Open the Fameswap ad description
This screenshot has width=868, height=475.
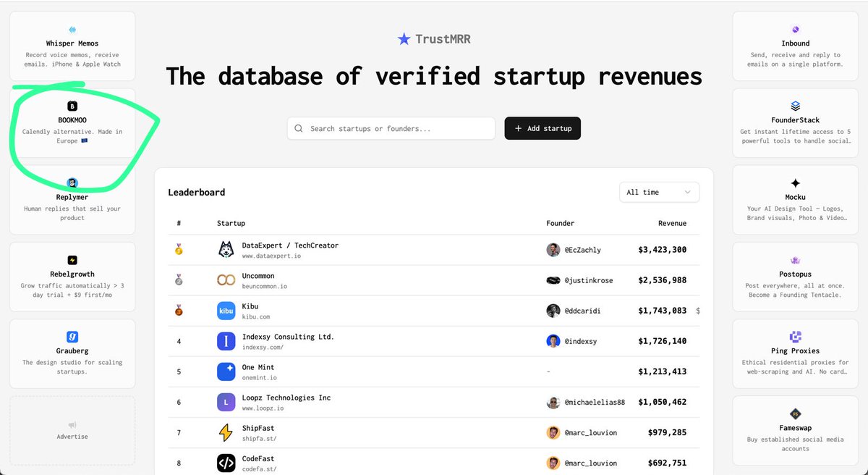coord(796,444)
